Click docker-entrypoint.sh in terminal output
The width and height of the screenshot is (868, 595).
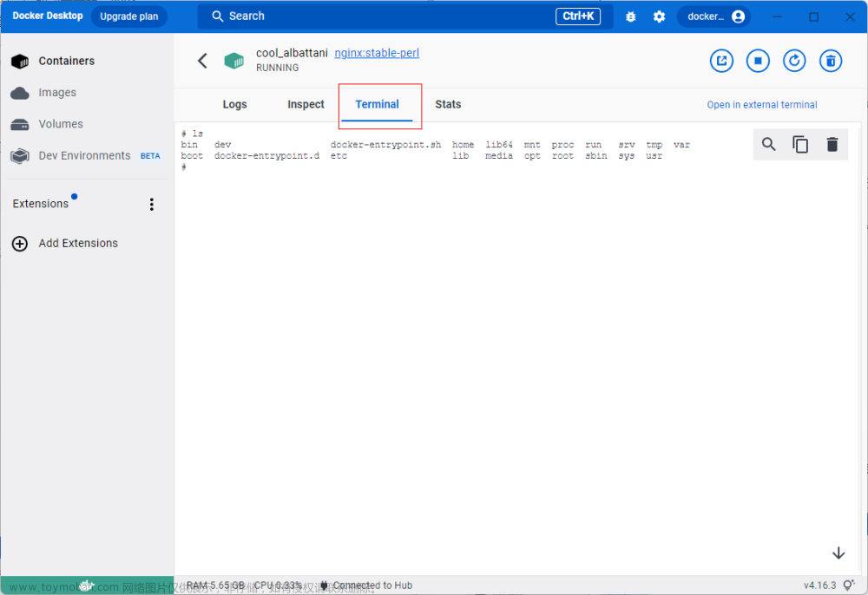386,145
